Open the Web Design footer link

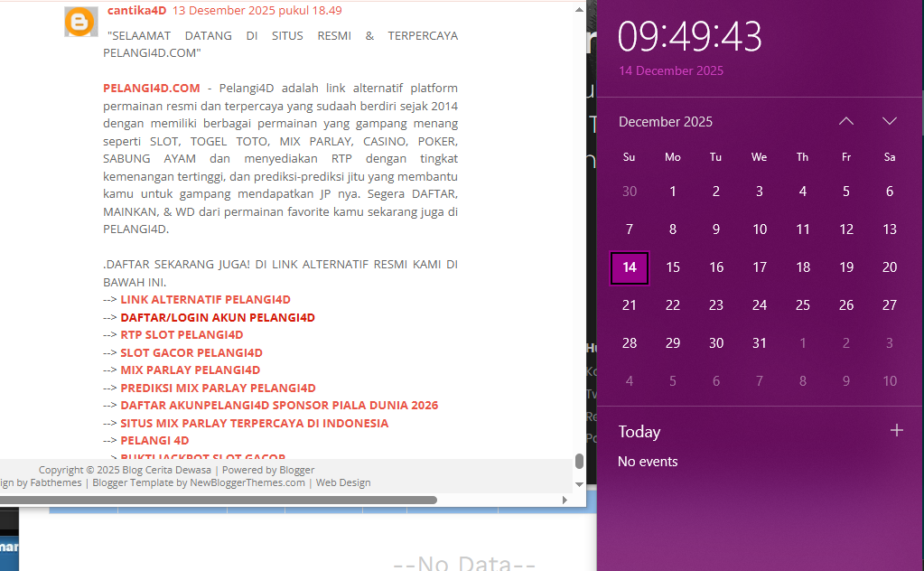343,483
